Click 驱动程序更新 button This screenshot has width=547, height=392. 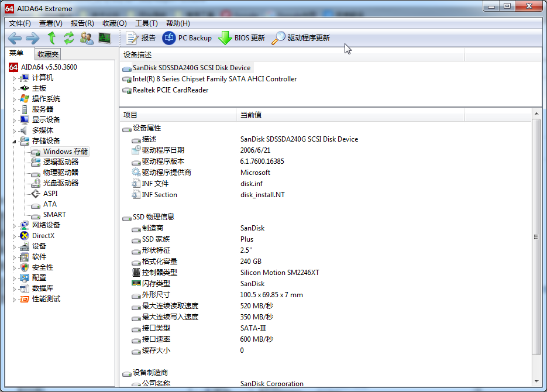tap(300, 37)
